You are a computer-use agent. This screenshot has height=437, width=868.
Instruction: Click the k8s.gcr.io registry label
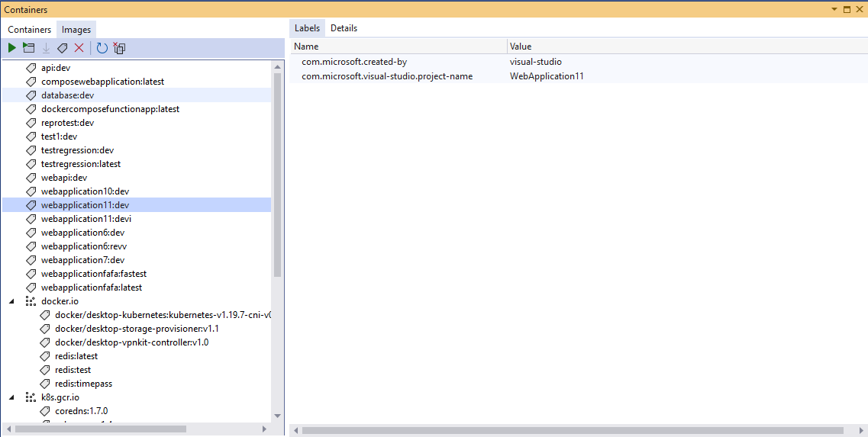click(60, 397)
